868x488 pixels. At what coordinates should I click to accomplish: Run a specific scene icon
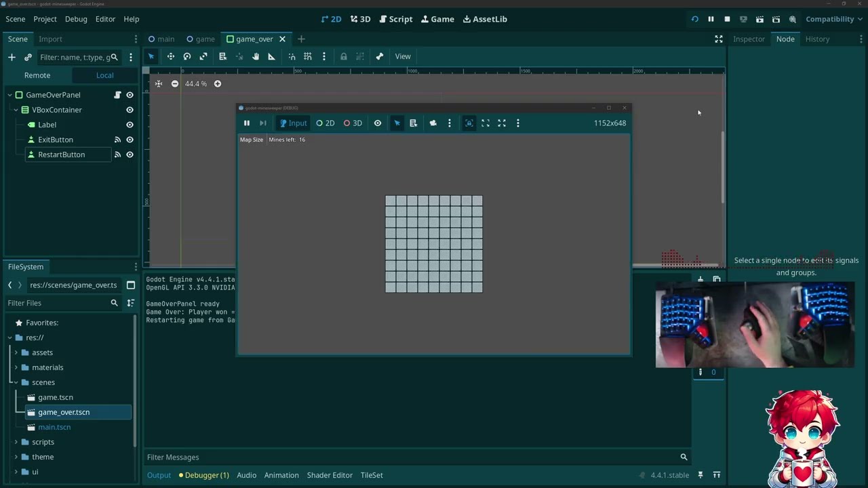pyautogui.click(x=776, y=19)
